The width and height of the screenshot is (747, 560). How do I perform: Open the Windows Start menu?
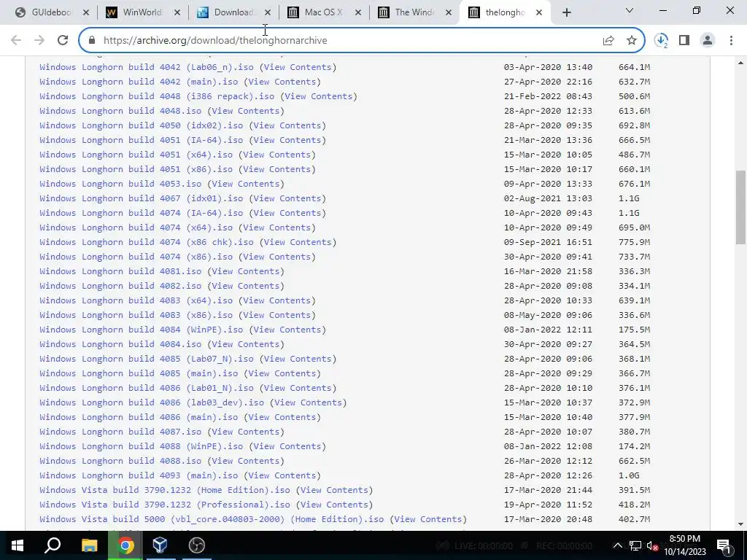point(18,545)
